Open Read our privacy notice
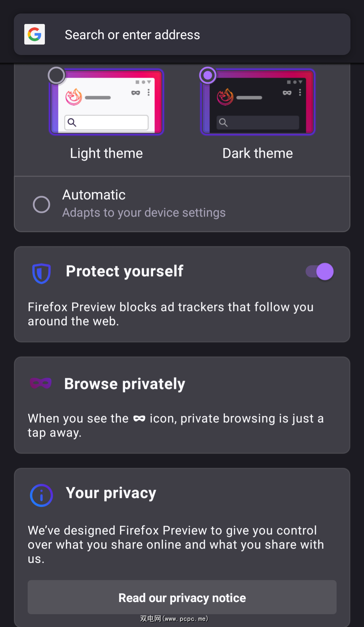364x627 pixels. tap(182, 597)
